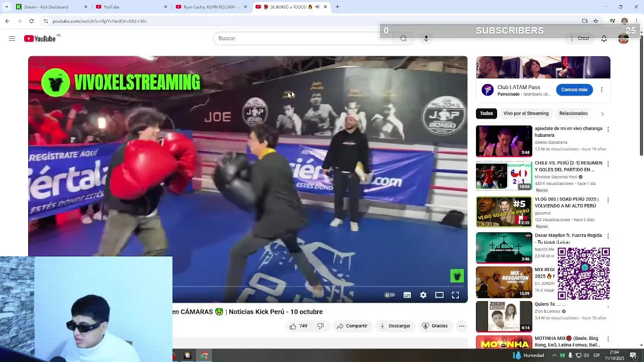
Task: Open Oscar Maydon Tu Boda video thumbnail
Action: click(x=504, y=247)
